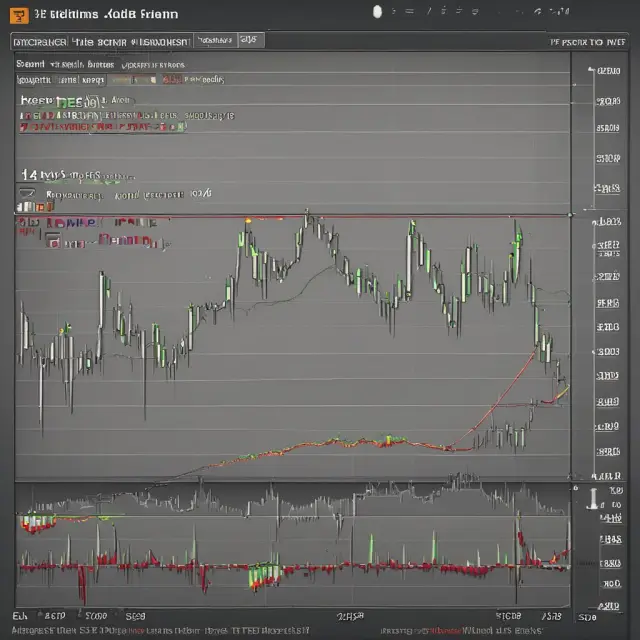The height and width of the screenshot is (640, 640).
Task: Click the orange app logo icon
Action: [19, 16]
